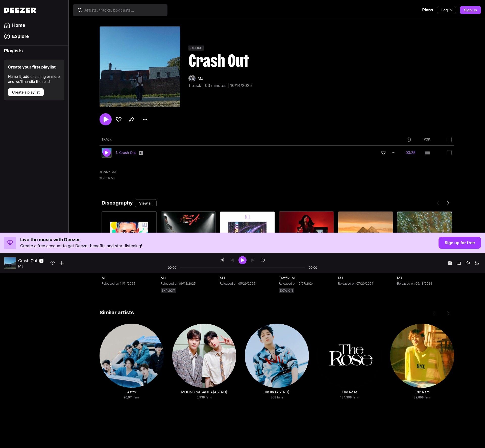Open the Plans page
The image size is (485, 448).
(x=427, y=10)
